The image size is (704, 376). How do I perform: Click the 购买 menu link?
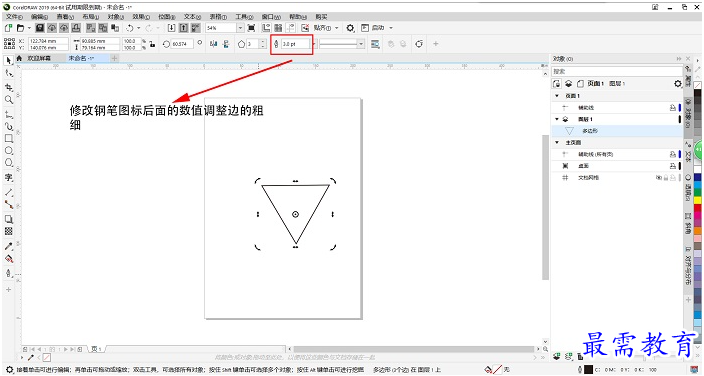[321, 17]
